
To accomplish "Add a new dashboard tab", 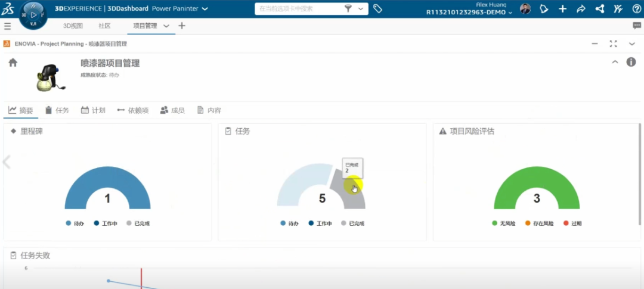I will [x=181, y=26].
